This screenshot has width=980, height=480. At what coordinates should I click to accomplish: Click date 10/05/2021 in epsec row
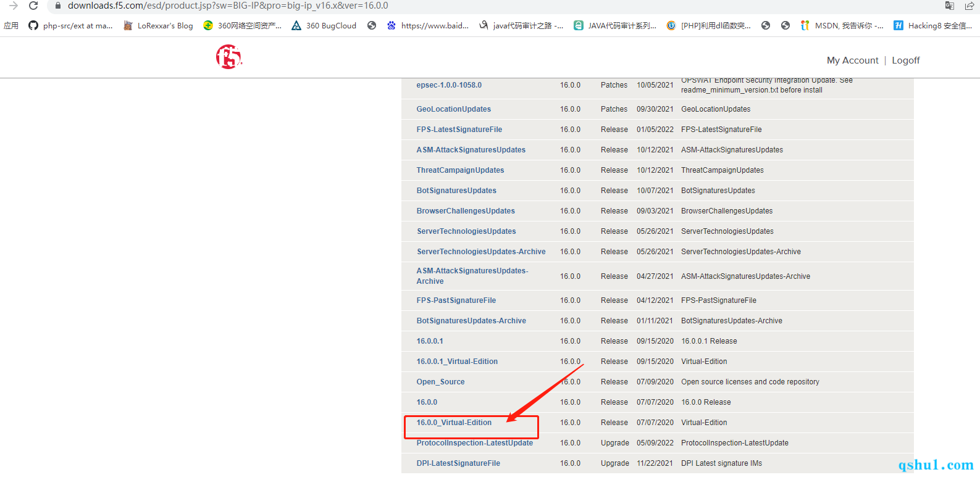(655, 85)
